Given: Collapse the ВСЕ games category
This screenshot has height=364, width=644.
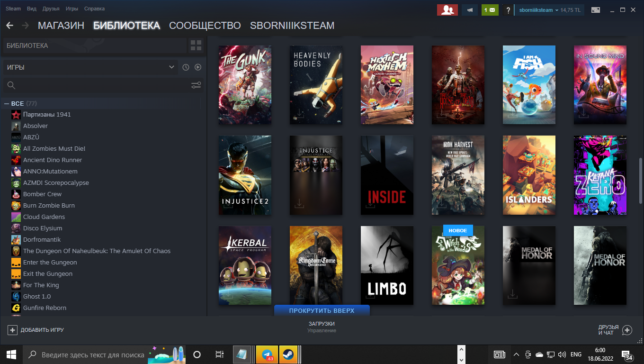Looking at the screenshot, I should [x=7, y=103].
